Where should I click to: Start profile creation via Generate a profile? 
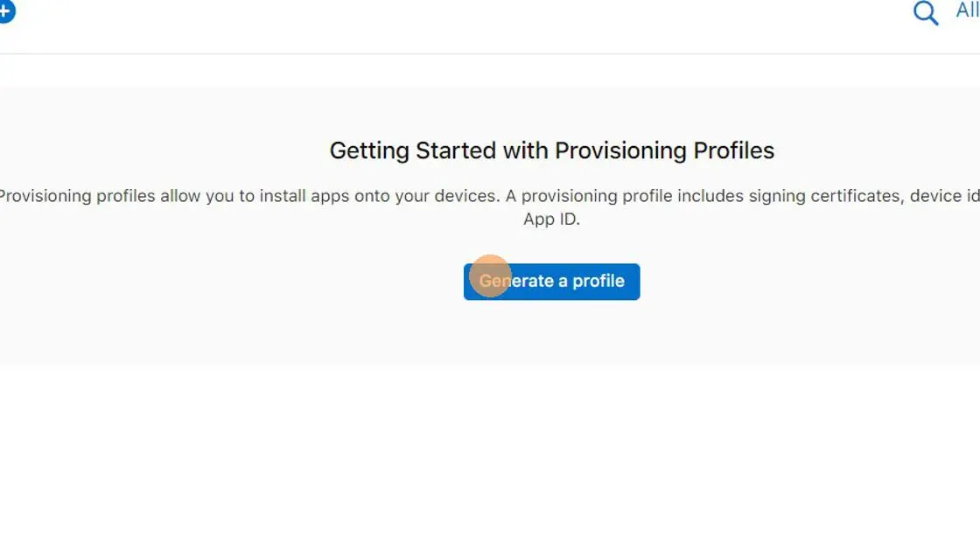click(551, 281)
